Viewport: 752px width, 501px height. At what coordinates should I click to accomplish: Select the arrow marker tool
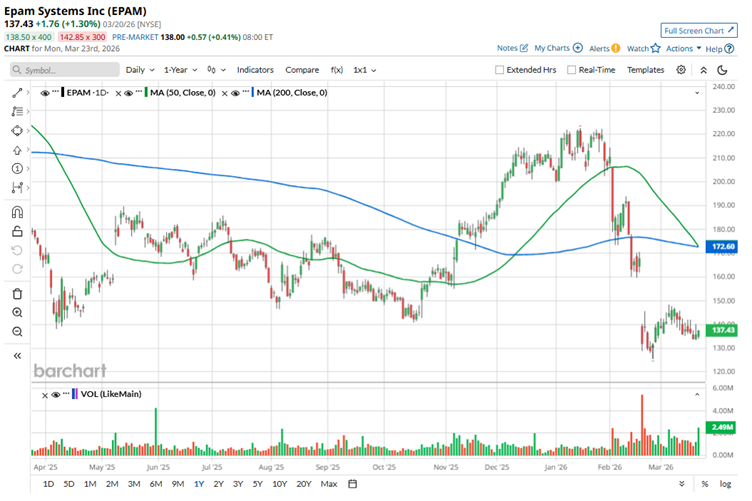pos(17,150)
